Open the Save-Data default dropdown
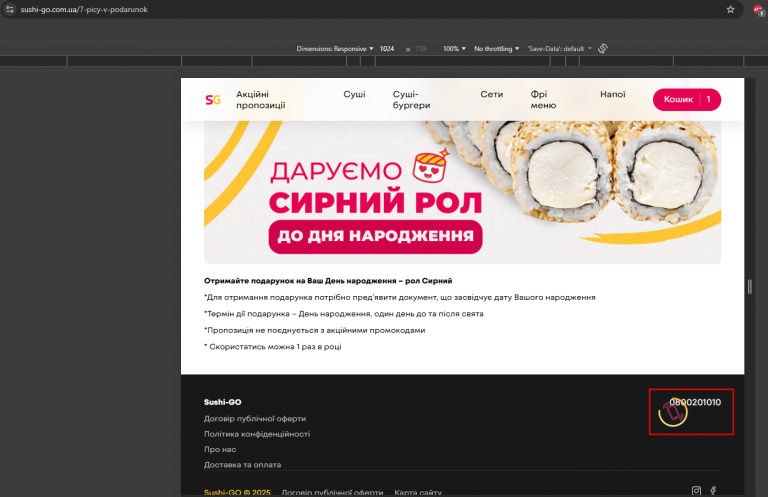 [559, 48]
